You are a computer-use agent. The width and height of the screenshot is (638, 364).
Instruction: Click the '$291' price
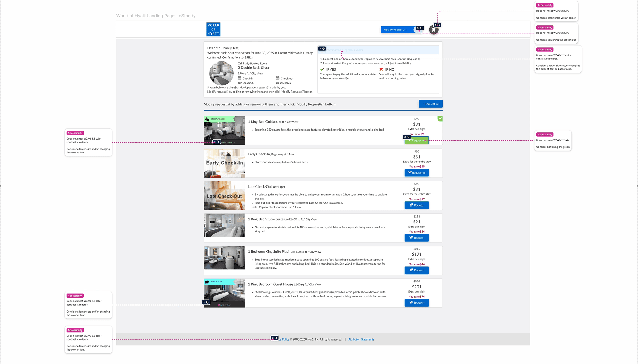click(417, 287)
